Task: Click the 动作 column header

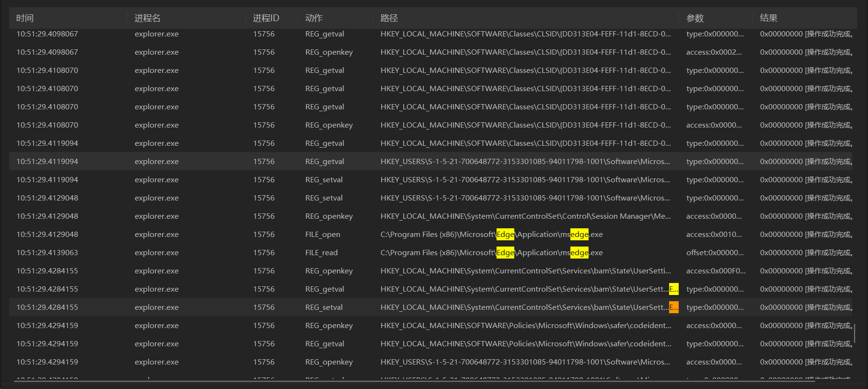Action: coord(314,18)
